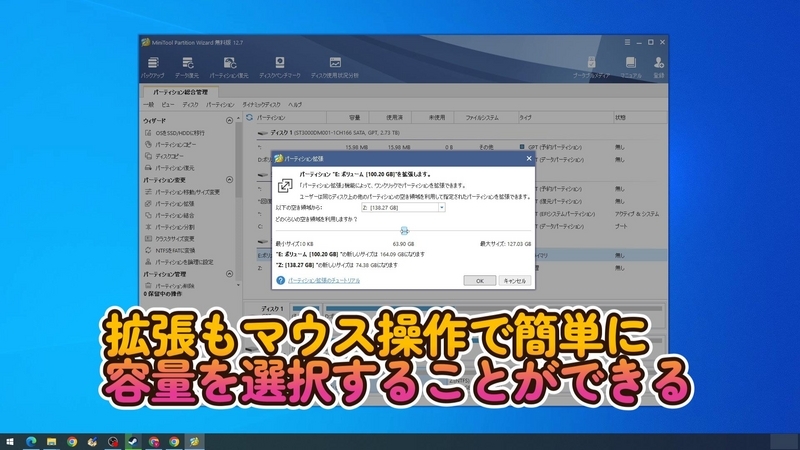Open the ブータブルメディア bootable media builder
Viewport: 800px width, 450px height.
(591, 67)
